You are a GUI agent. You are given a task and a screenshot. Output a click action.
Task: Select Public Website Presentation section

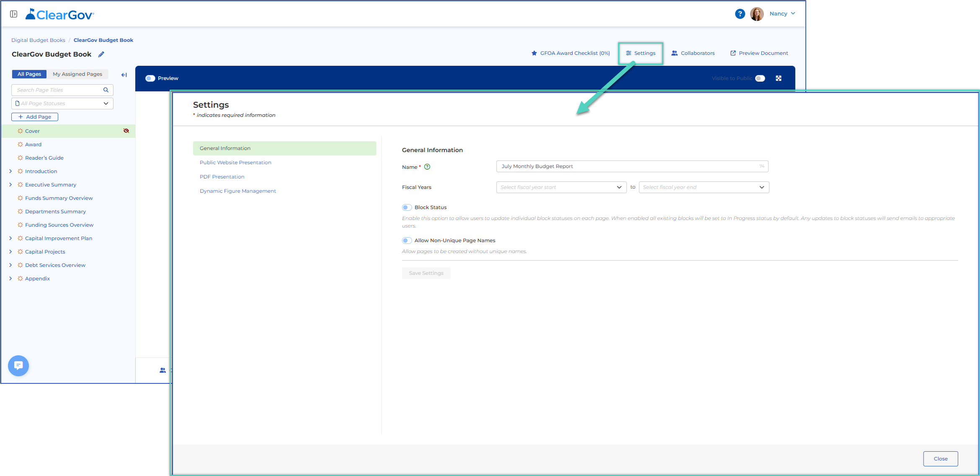coord(235,163)
